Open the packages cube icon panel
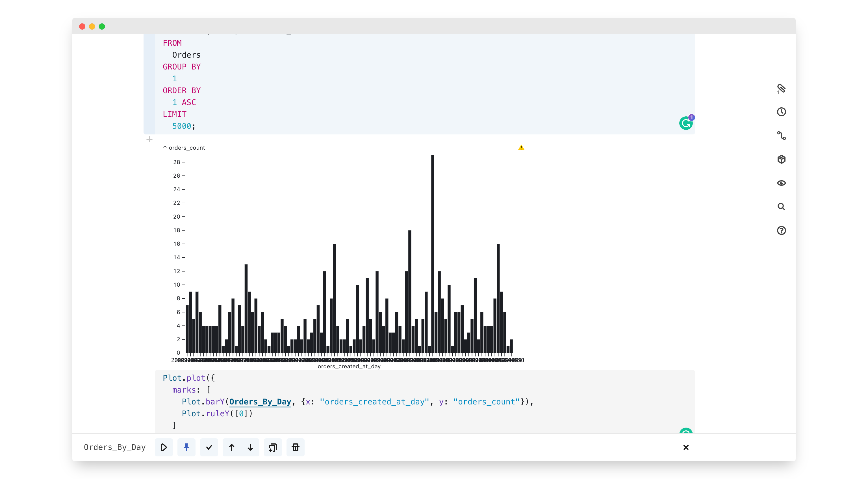Viewport: 868px width, 479px height. pyautogui.click(x=781, y=159)
